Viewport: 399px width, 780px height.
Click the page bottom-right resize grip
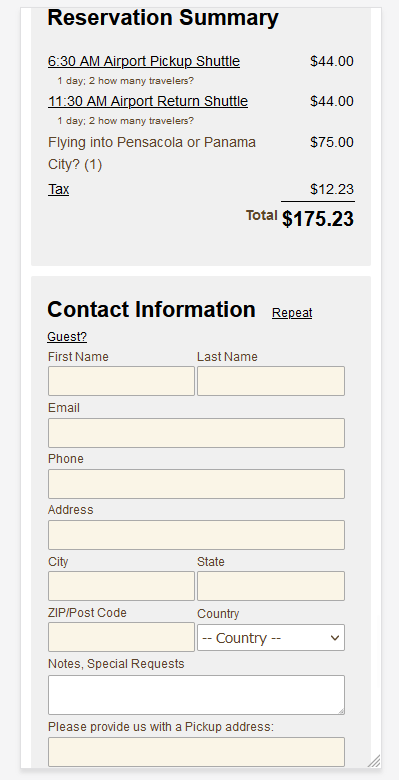pyautogui.click(x=374, y=761)
